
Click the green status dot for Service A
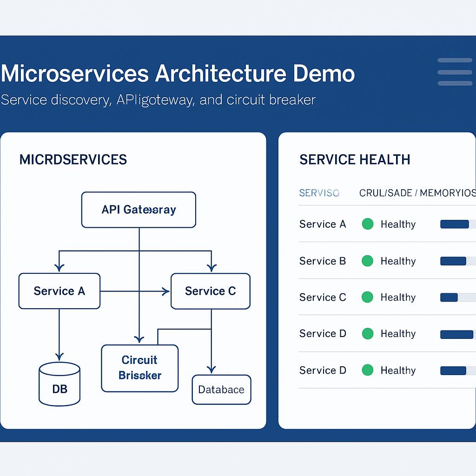pos(368,224)
